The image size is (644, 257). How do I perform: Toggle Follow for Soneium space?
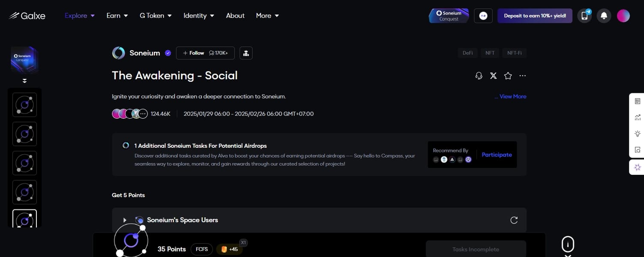(194, 53)
